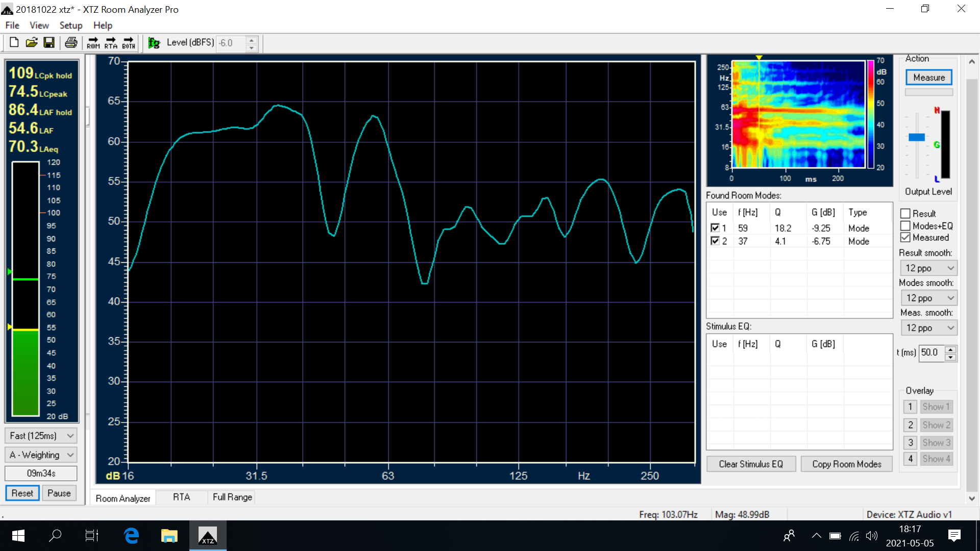Select the 37 Hz room mode row

coord(799,241)
